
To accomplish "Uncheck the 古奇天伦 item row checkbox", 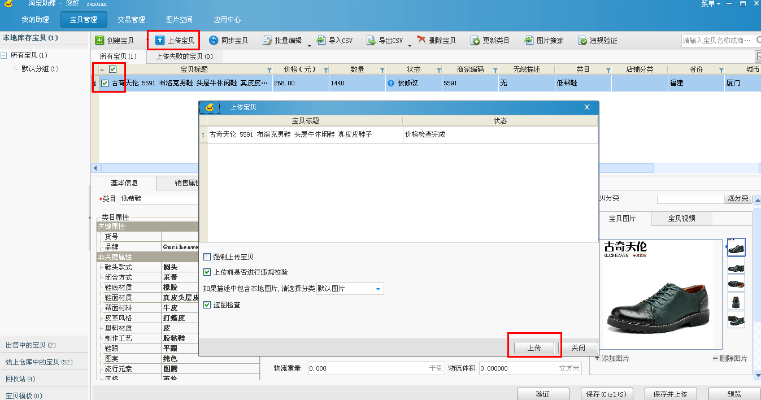I will point(104,83).
